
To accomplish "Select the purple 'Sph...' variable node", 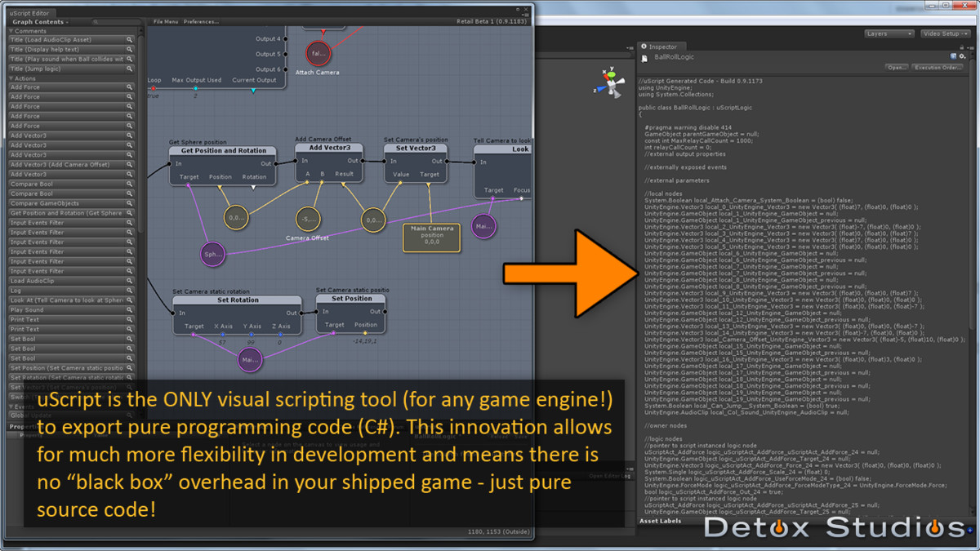I will (x=212, y=254).
